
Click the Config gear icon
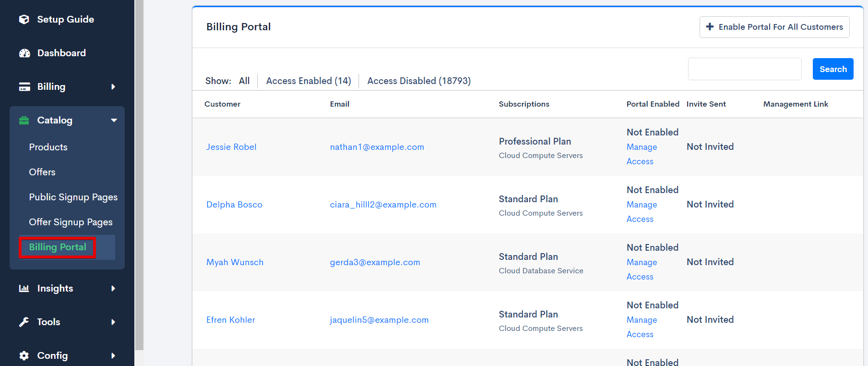coord(24,356)
